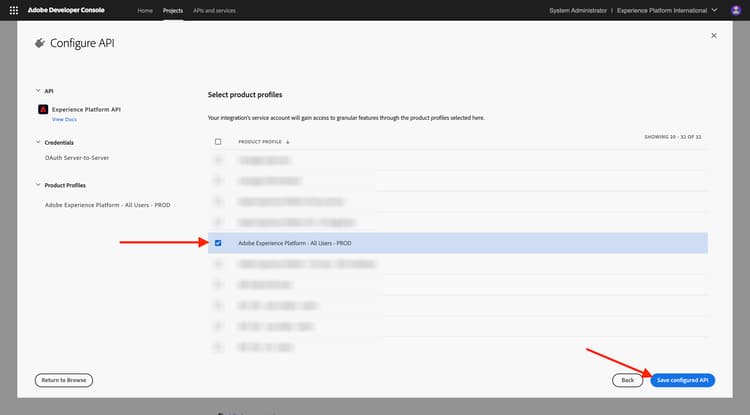The width and height of the screenshot is (750, 415).
Task: Go Back to previous step
Action: (x=628, y=380)
